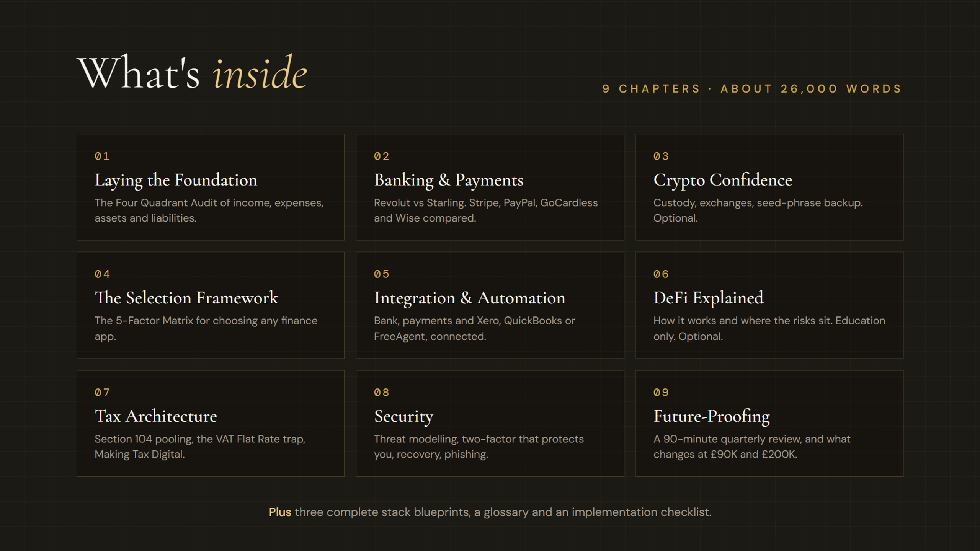Open the Future-Proofing chapter card

(x=769, y=423)
